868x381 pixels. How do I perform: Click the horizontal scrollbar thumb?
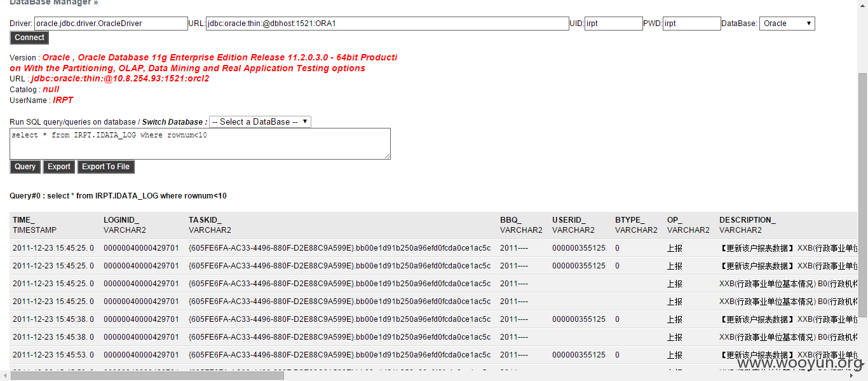147,376
